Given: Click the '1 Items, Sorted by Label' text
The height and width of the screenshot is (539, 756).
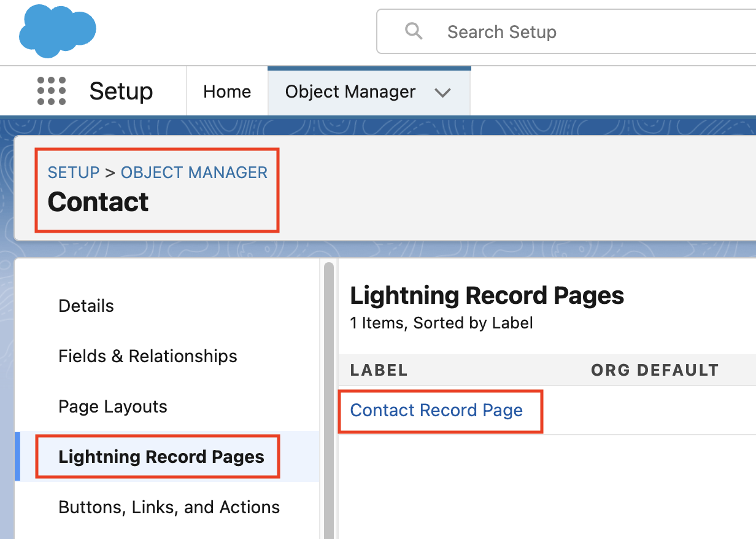Looking at the screenshot, I should click(x=441, y=323).
